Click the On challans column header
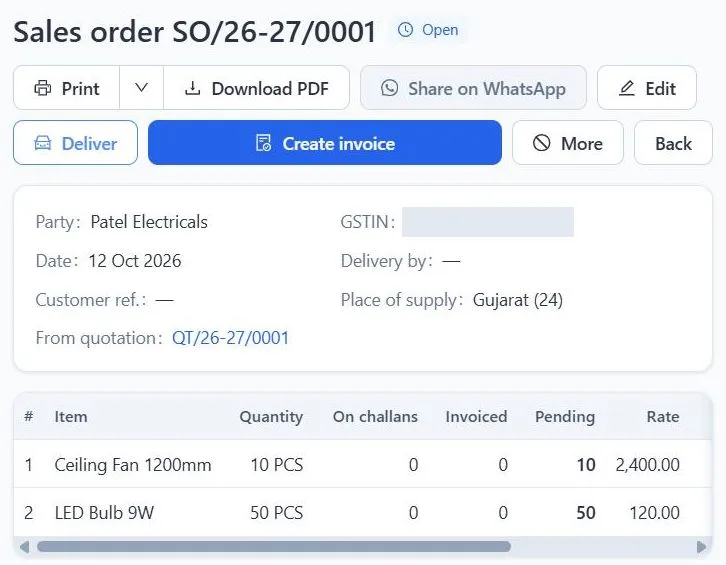Viewport: 726px width, 565px height. coord(375,416)
